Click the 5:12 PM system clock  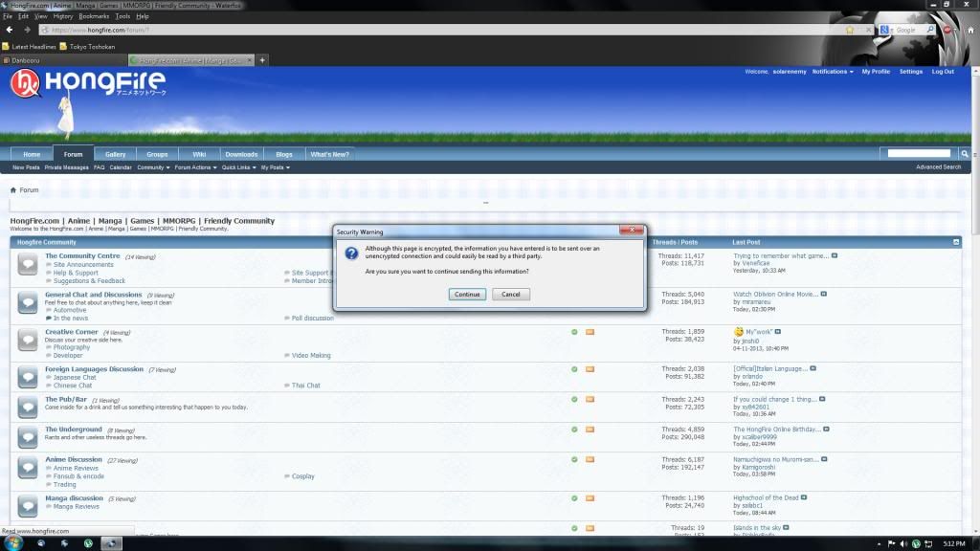tap(954, 544)
